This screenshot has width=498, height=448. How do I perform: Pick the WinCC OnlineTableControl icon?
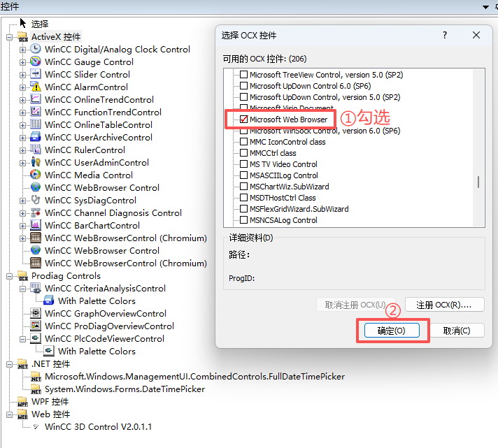pyautogui.click(x=35, y=124)
